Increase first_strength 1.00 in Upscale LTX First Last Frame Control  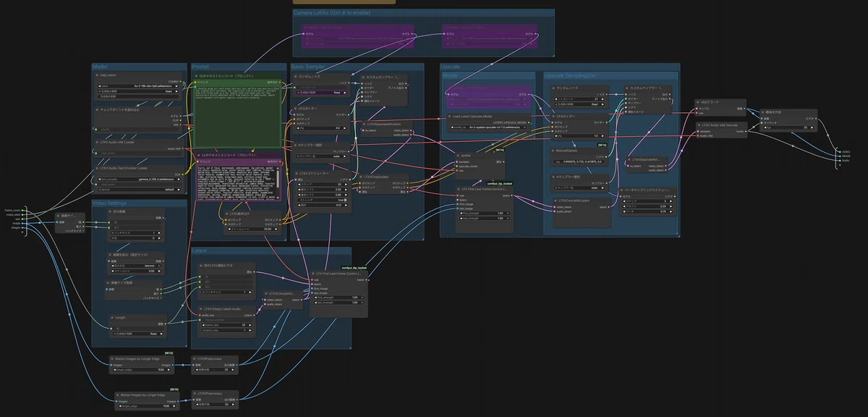[x=507, y=214]
